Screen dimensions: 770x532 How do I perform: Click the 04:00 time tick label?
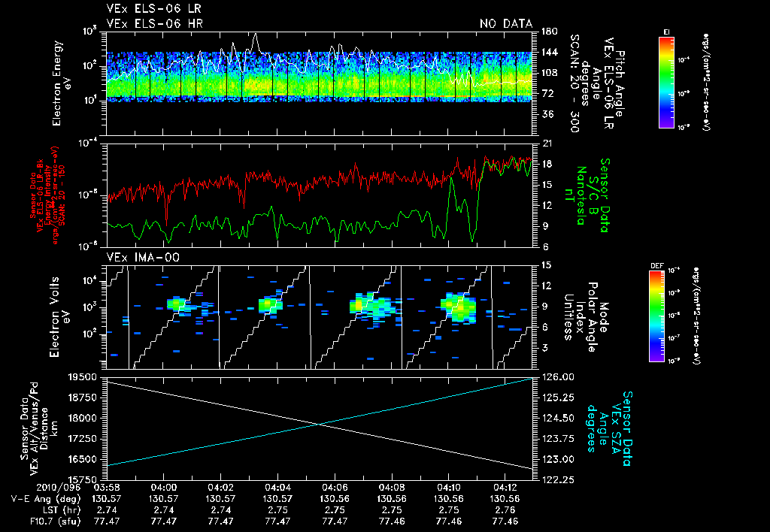(163, 488)
